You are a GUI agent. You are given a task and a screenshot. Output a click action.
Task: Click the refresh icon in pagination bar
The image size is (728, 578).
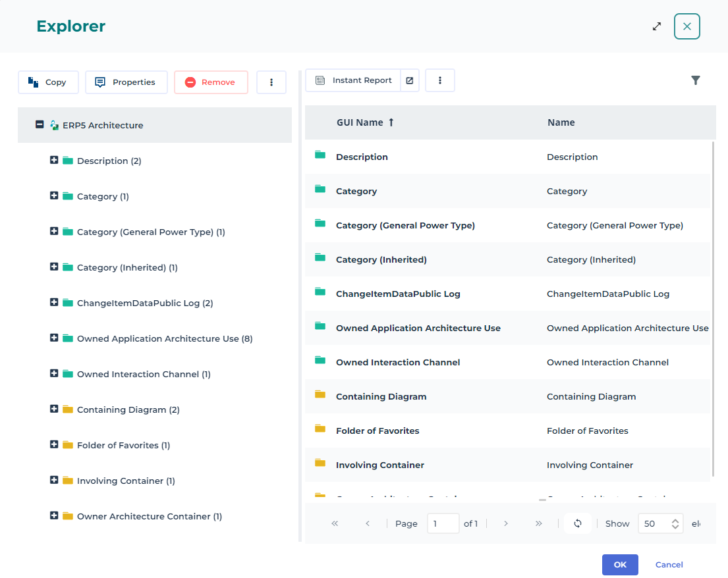(x=578, y=523)
